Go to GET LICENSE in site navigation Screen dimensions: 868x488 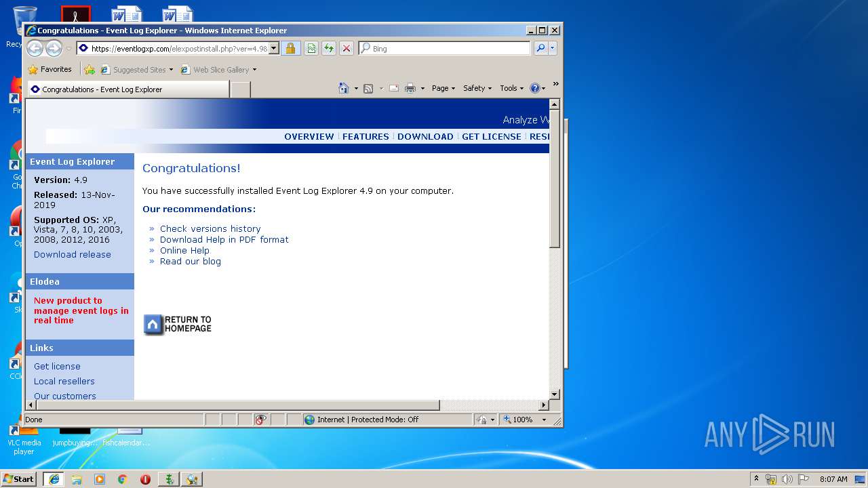492,136
